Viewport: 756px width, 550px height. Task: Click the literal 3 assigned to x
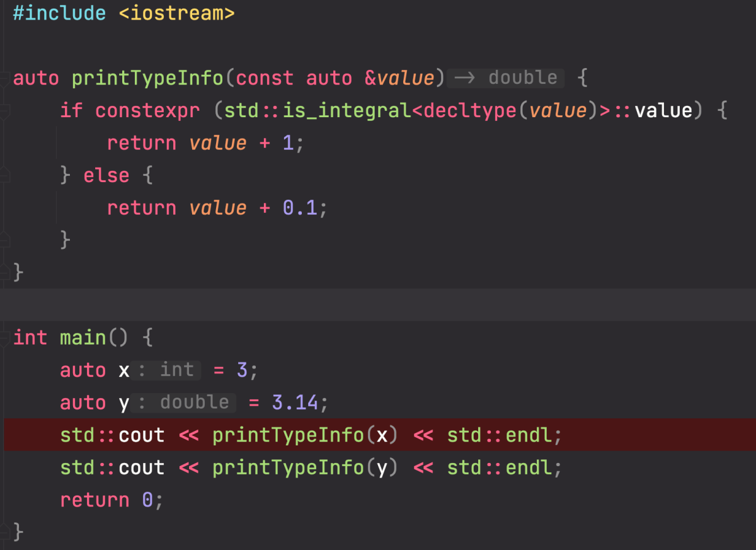click(x=243, y=370)
